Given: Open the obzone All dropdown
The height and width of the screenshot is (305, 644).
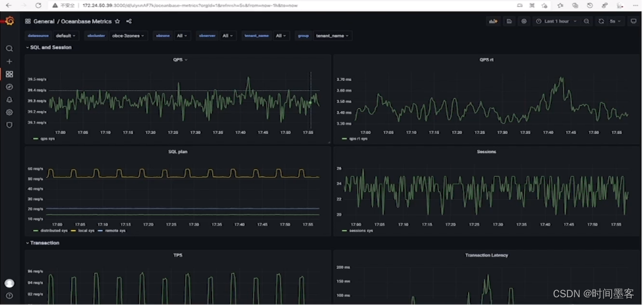Looking at the screenshot, I should coord(182,36).
